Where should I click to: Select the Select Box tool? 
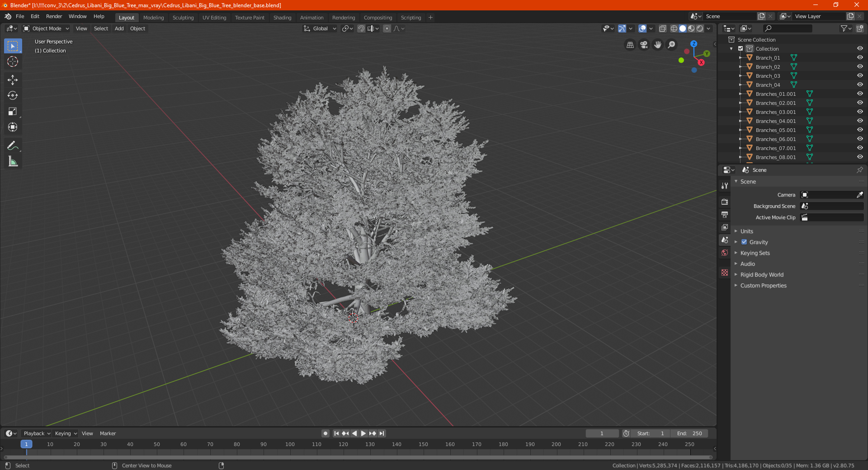[x=13, y=46]
